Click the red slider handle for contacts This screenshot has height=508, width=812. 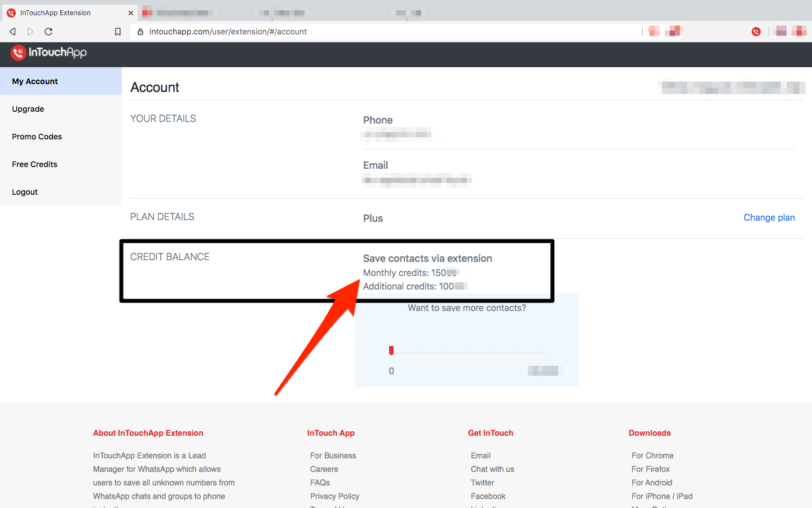pos(391,351)
